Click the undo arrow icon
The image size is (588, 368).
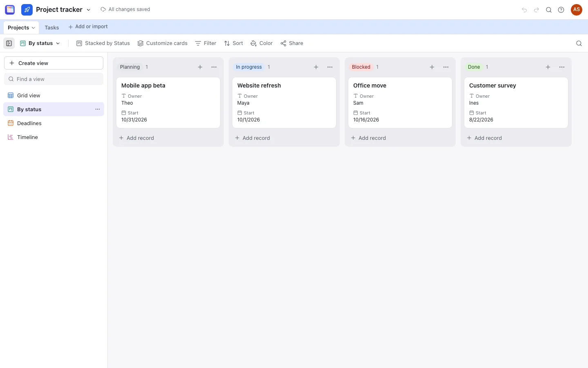[x=524, y=10]
